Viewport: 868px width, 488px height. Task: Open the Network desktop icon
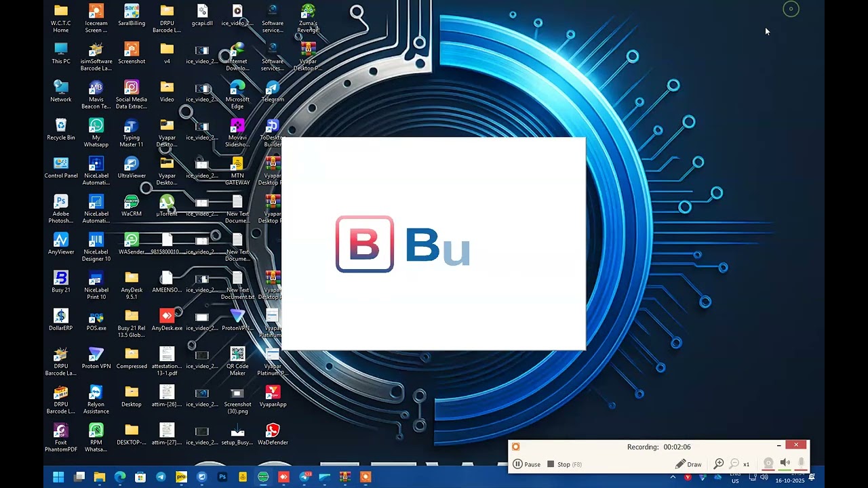tap(61, 91)
